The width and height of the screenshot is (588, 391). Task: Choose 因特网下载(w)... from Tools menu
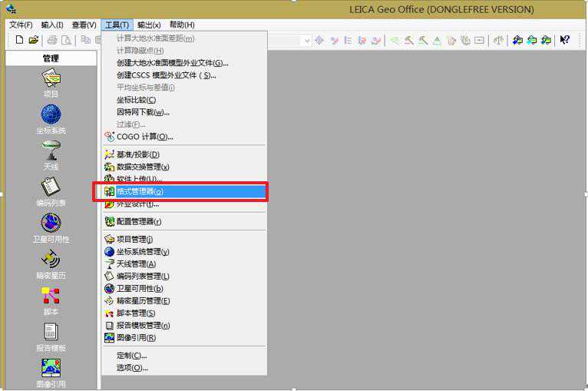184,112
